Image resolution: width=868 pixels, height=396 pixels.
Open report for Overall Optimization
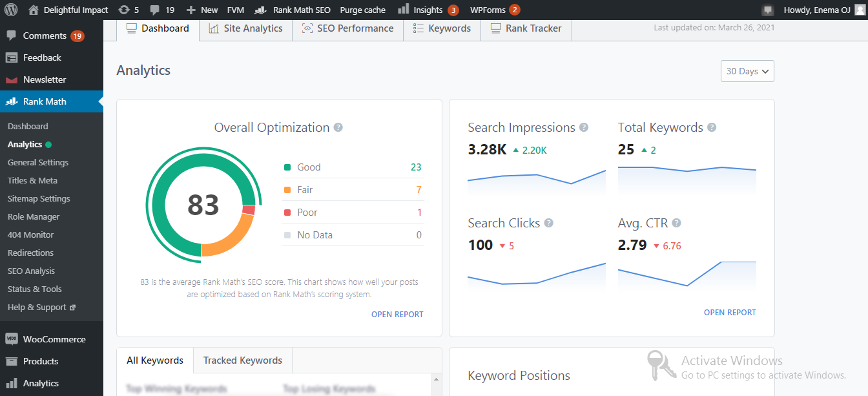(397, 315)
